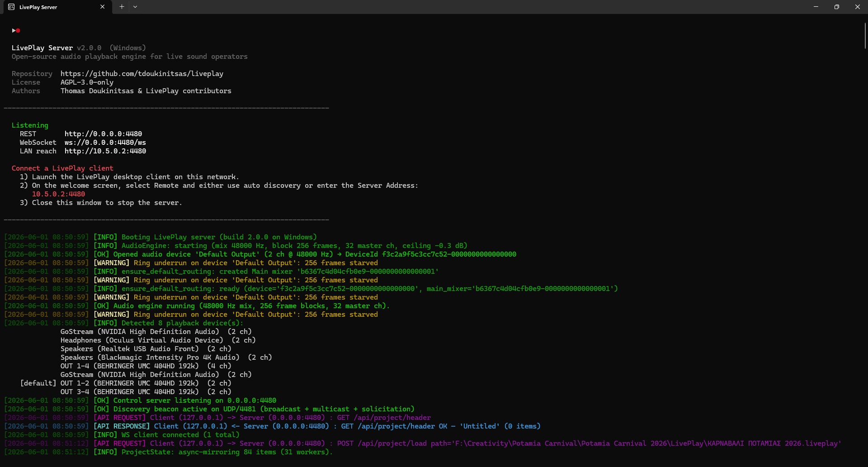The image size is (868, 467).
Task: Click the 'LivePlay Server' title text
Action: 42,48
